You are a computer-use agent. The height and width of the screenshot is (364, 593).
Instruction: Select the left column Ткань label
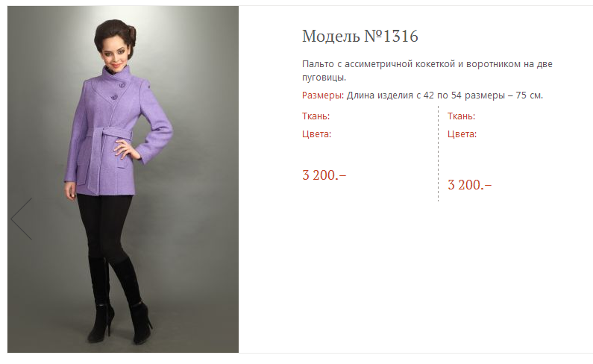tap(316, 116)
